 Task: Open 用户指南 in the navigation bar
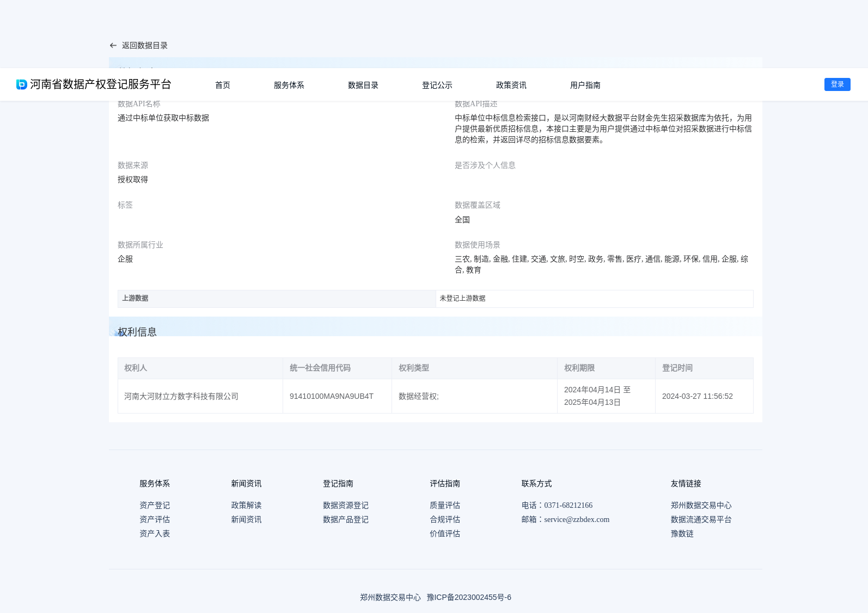pyautogui.click(x=585, y=85)
